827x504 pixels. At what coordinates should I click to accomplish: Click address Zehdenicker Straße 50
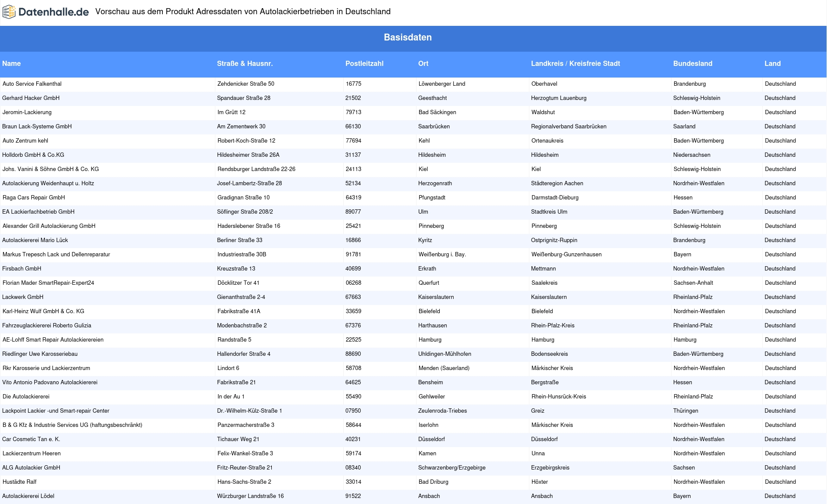[246, 84]
